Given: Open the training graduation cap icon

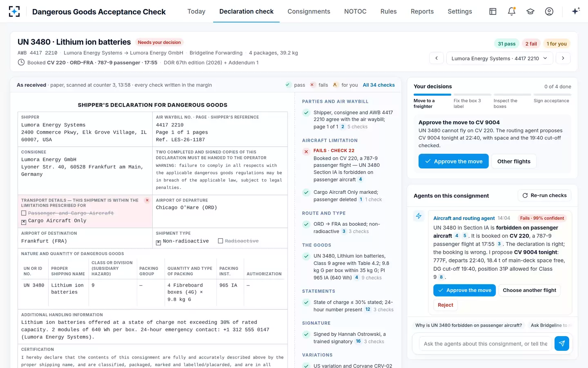Looking at the screenshot, I should pyautogui.click(x=530, y=11).
